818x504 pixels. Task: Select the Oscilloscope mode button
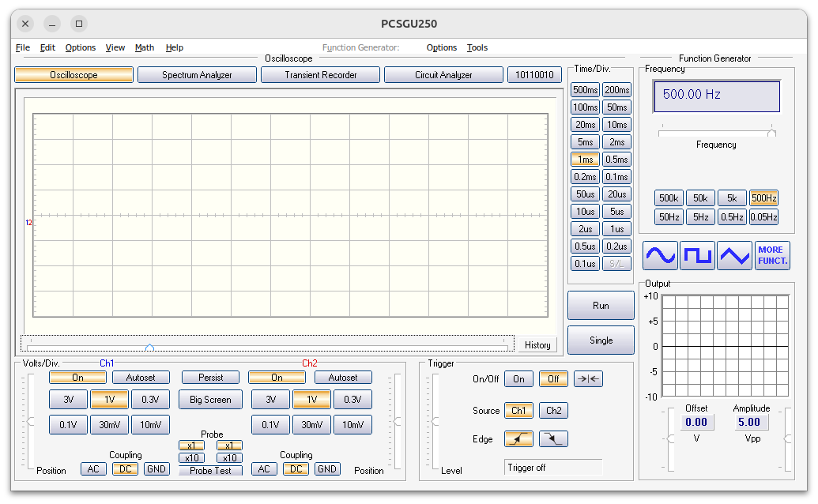click(x=74, y=74)
